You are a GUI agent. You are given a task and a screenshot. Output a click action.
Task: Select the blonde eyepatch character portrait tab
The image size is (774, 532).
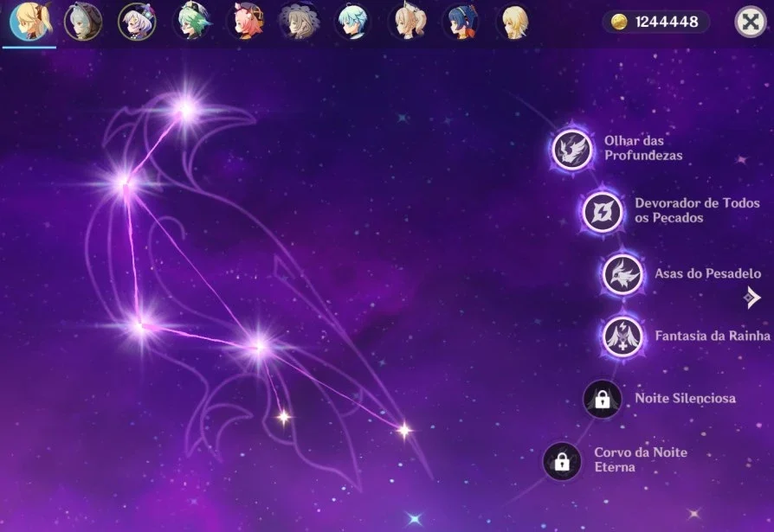tap(30, 22)
